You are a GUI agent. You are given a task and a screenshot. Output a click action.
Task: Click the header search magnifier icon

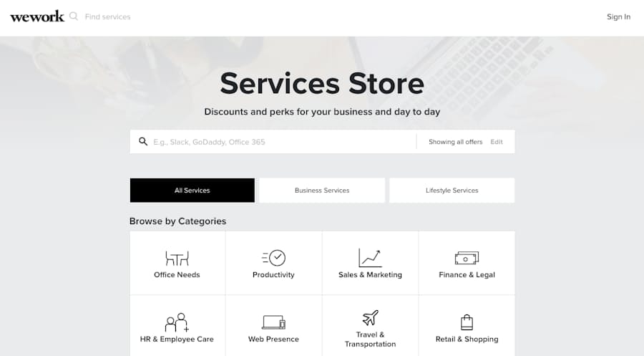pos(74,16)
